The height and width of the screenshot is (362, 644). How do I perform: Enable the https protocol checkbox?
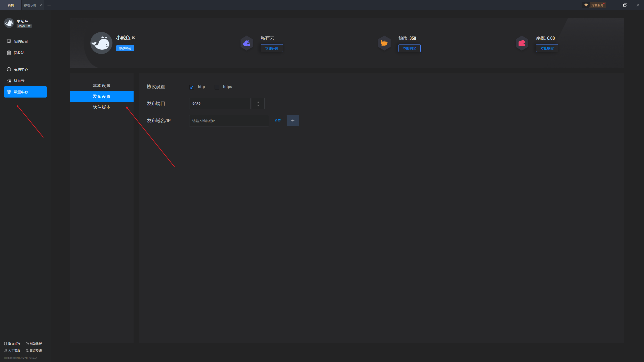click(217, 87)
